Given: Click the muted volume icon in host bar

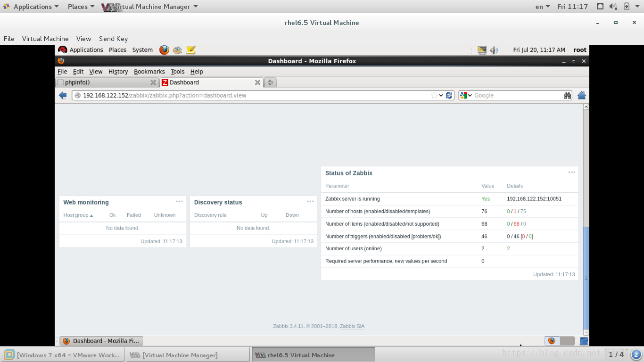Looking at the screenshot, I should pyautogui.click(x=613, y=7).
